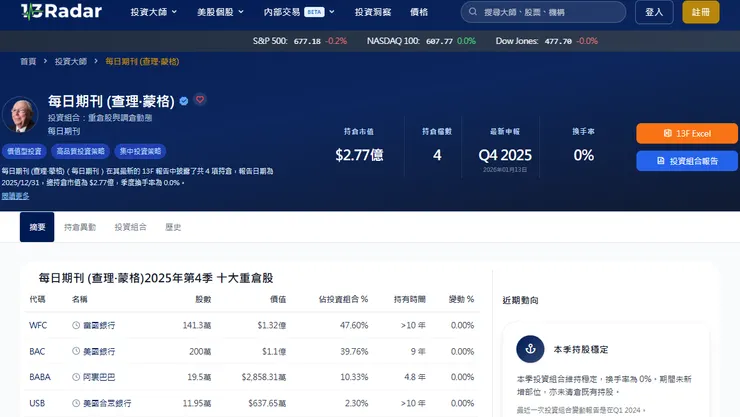740x417 pixels.
Task: Focus the search box for 大師、股票、機構
Action: point(543,12)
